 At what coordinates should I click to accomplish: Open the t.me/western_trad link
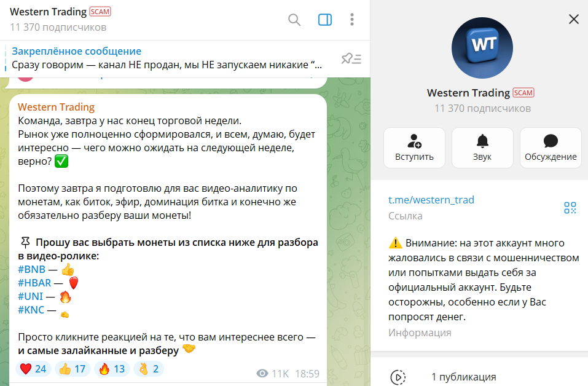point(431,200)
